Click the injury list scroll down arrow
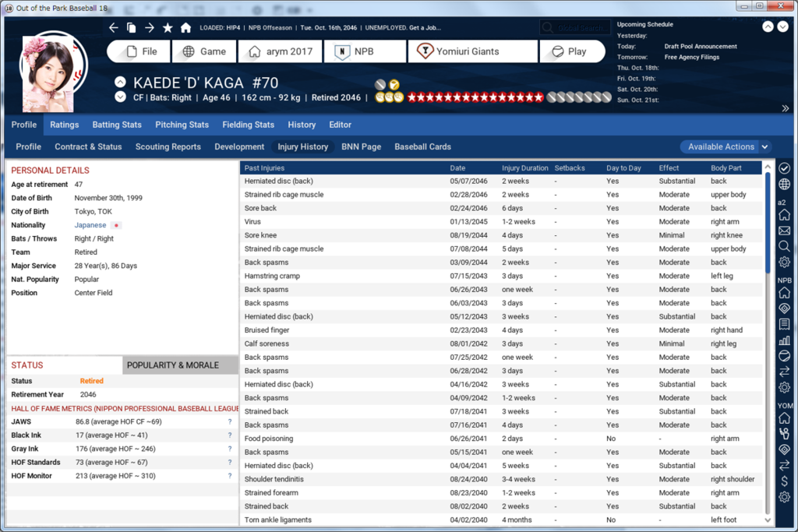The width and height of the screenshot is (798, 532). coord(768,520)
